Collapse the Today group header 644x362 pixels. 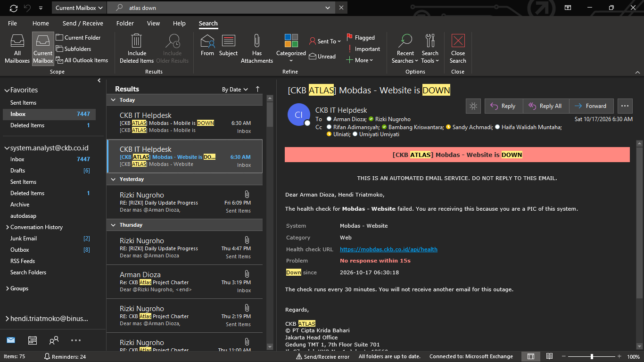(113, 100)
